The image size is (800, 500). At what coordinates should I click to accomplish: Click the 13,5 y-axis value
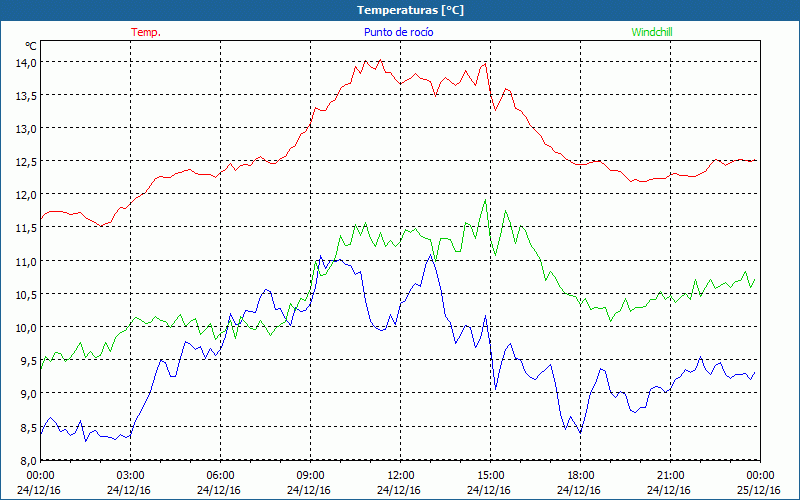(26, 95)
